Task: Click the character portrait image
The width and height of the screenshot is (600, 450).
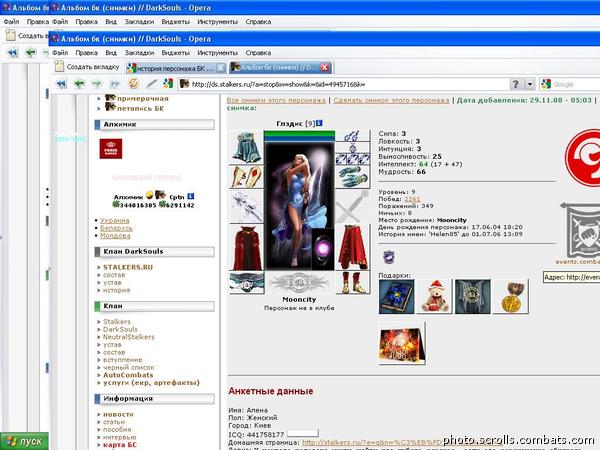Action: pyautogui.click(x=299, y=207)
